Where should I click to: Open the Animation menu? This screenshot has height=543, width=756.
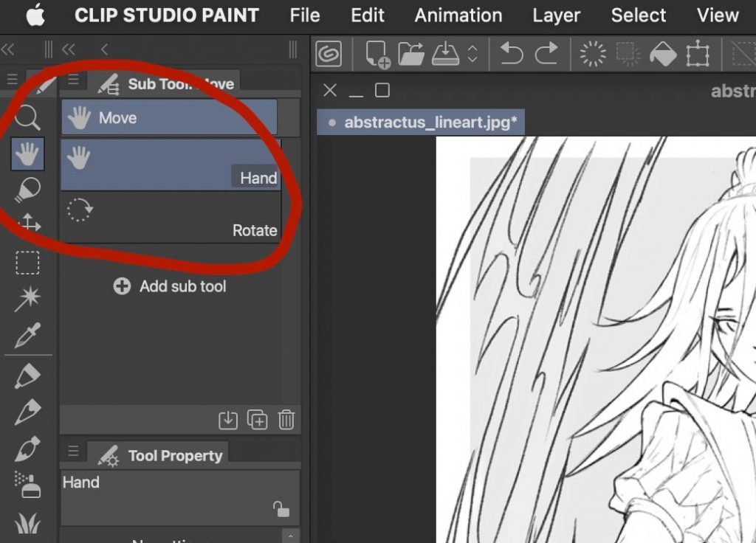pos(458,15)
